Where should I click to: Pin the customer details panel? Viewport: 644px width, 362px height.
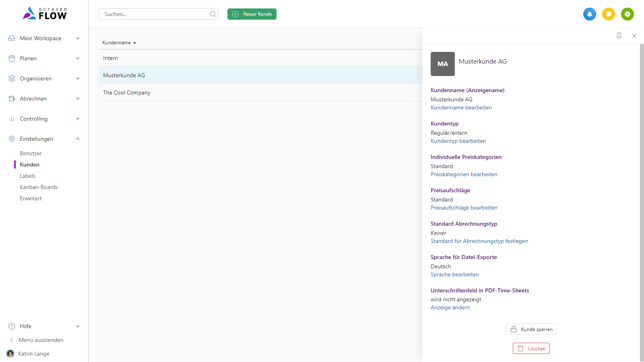[619, 36]
